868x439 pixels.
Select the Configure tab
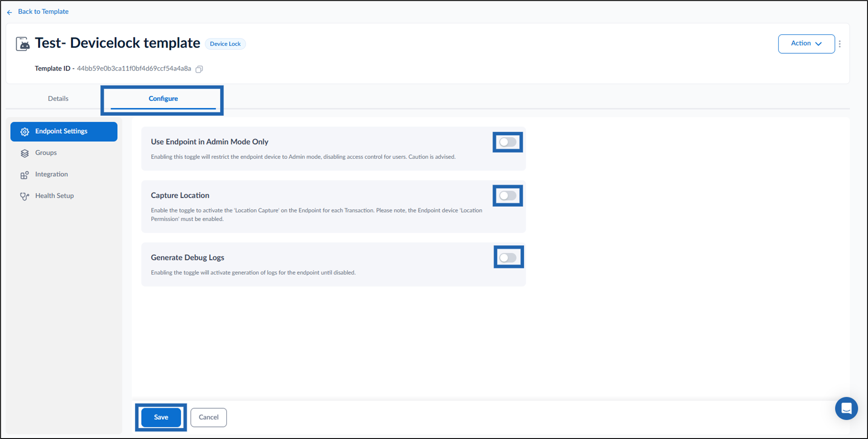click(163, 99)
